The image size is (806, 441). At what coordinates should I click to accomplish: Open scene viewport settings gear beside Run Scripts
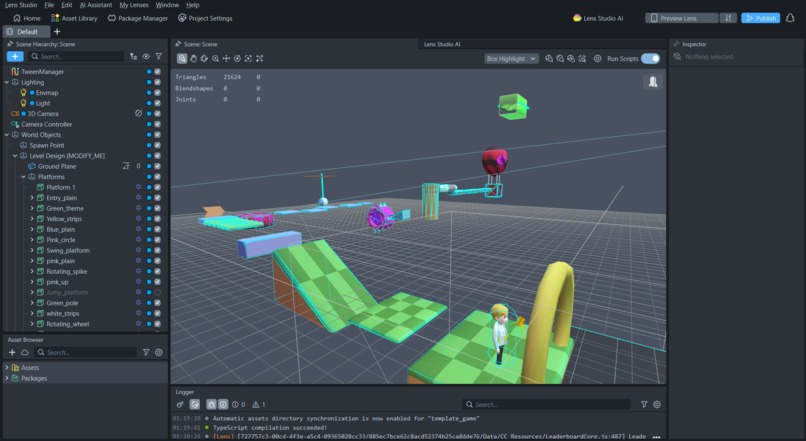point(597,59)
